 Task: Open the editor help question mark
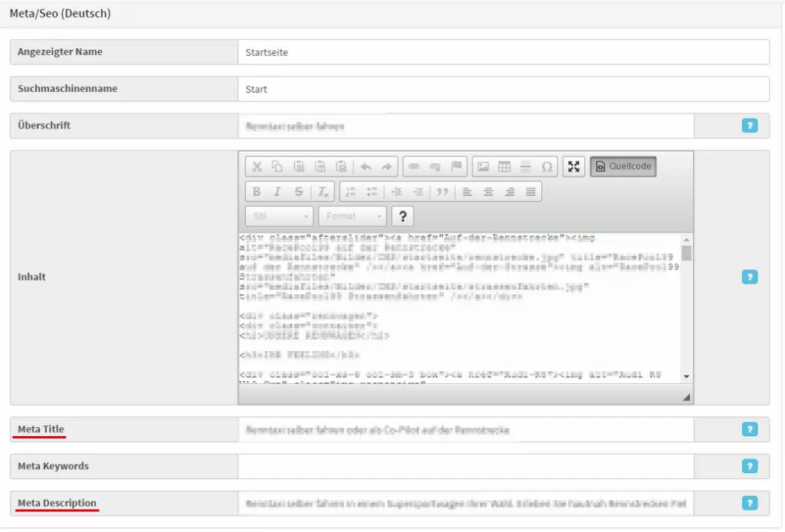point(403,216)
